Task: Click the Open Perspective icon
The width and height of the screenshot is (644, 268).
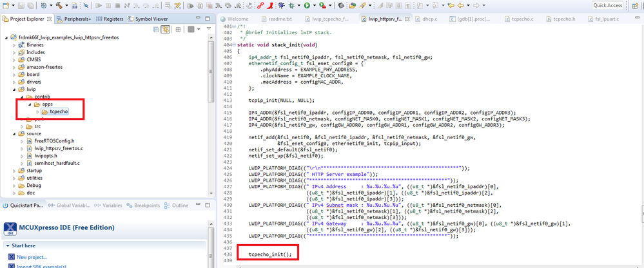Action: 635,6
